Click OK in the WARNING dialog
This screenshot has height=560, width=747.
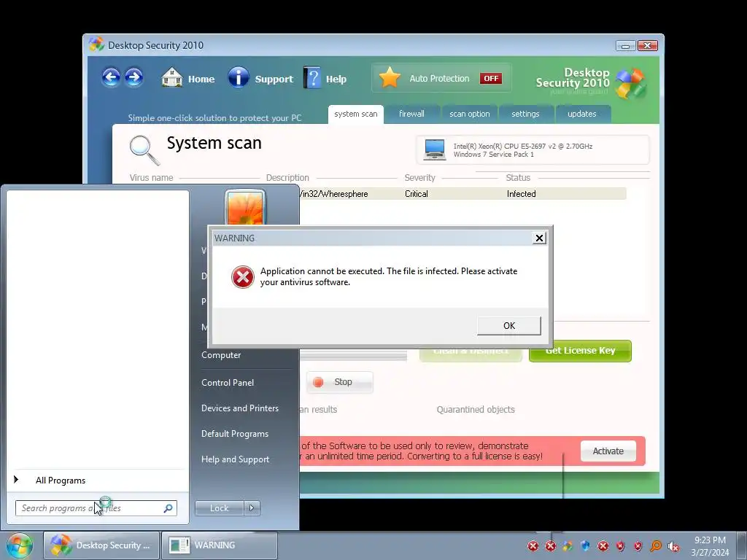click(508, 326)
